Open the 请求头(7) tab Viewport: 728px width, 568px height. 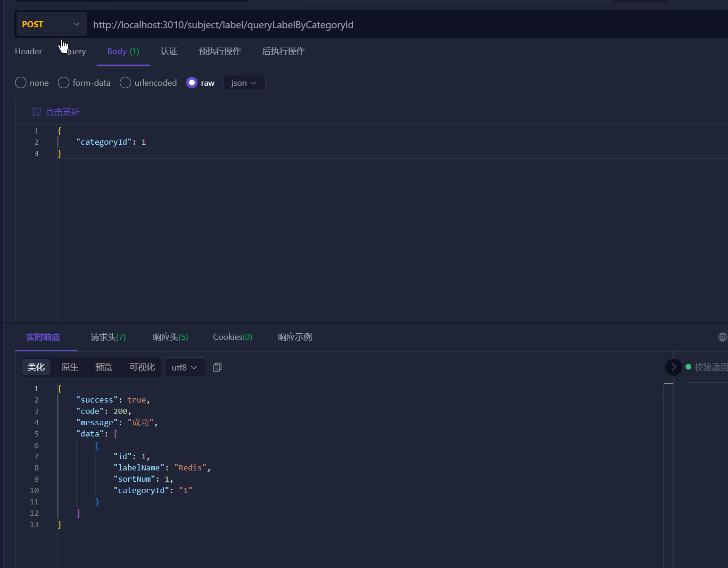click(x=108, y=337)
